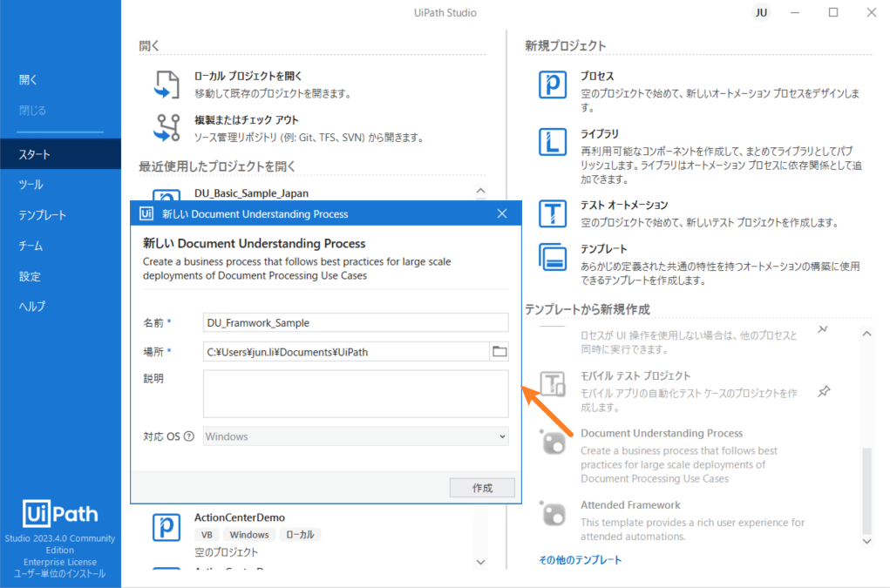Viewport: 890px width, 588px height.
Task: Click the その他のテンプレート link
Action: pyautogui.click(x=580, y=559)
